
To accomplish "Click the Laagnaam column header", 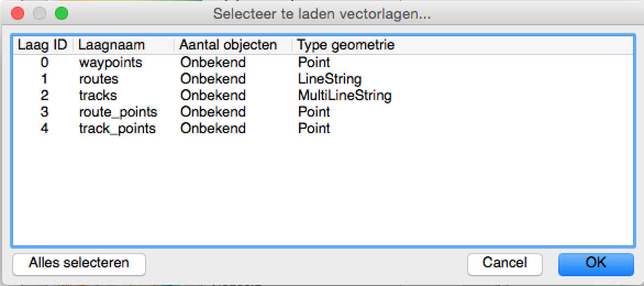I will 112,45.
